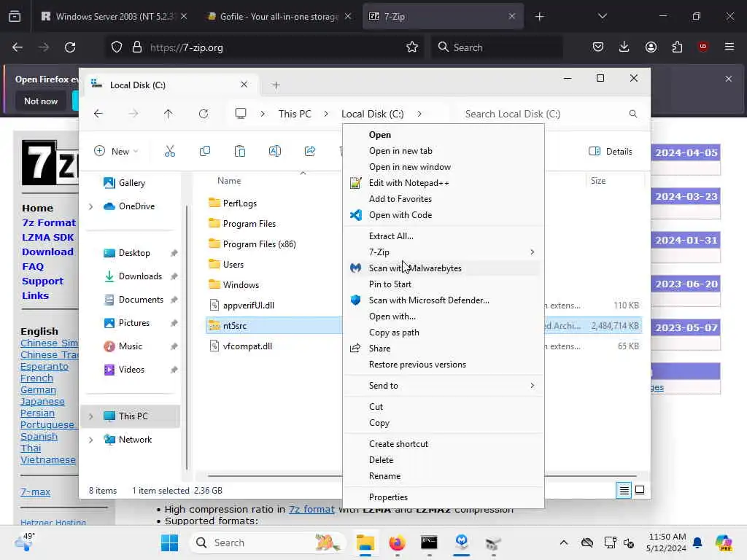Show hidden system tray icons
Image resolution: width=747 pixels, height=560 pixels.
(x=564, y=542)
